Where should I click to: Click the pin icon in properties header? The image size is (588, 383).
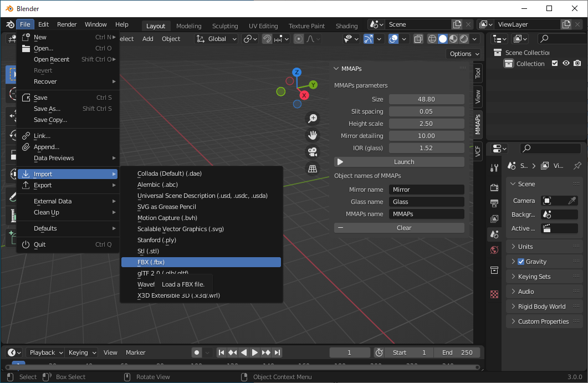[x=577, y=165]
